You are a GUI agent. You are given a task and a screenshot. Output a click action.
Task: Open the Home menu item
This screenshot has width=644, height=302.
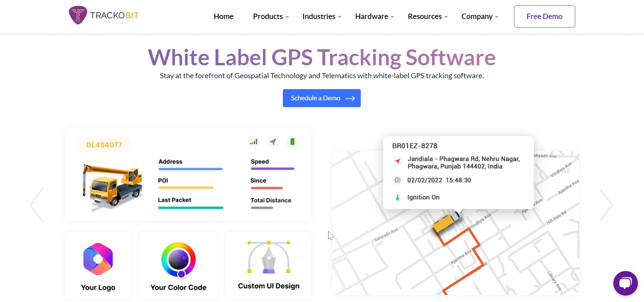point(224,16)
